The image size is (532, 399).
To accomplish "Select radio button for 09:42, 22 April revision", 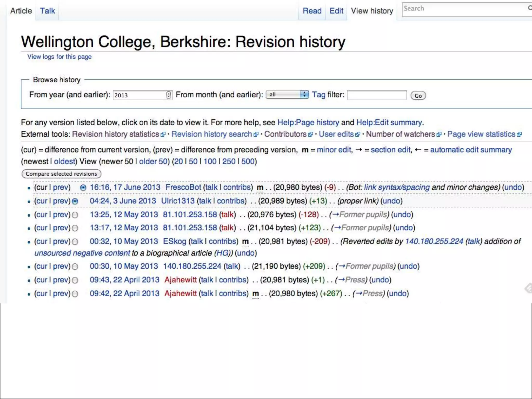I will point(75,294).
